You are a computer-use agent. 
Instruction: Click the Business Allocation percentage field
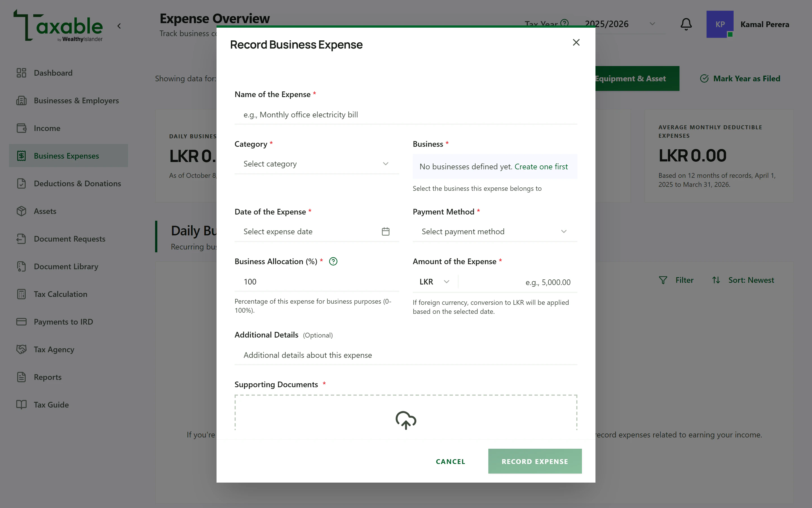point(316,282)
